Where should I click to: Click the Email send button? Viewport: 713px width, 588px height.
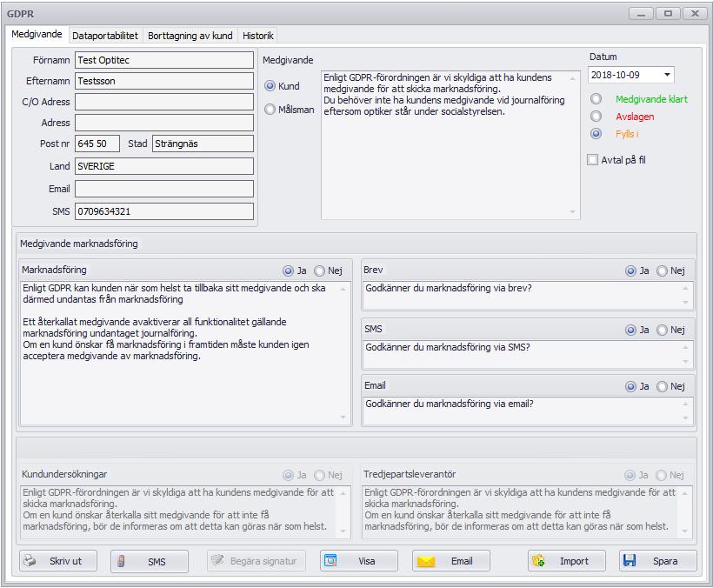click(451, 561)
